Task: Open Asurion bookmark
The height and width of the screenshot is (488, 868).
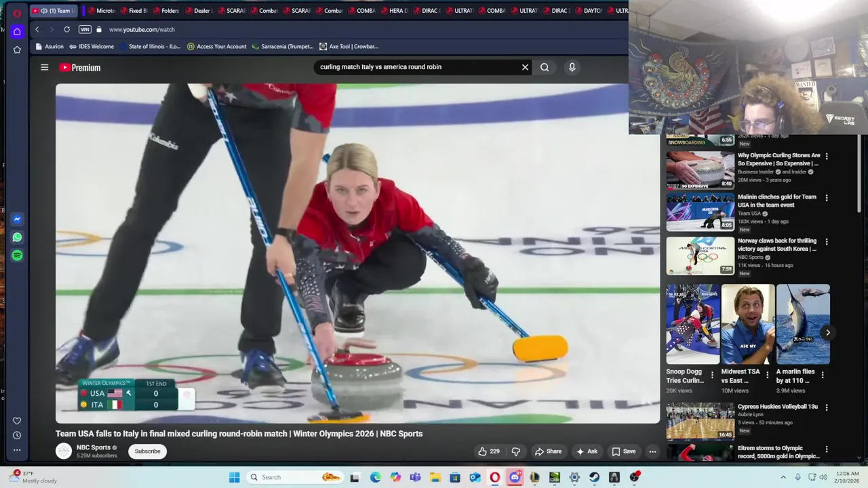Action: [x=50, y=47]
